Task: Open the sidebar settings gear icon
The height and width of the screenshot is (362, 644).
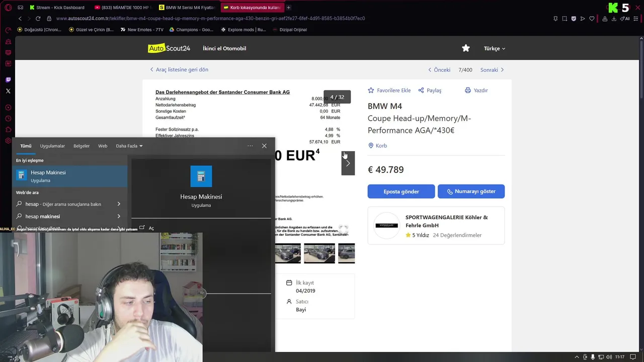Action: point(8,141)
